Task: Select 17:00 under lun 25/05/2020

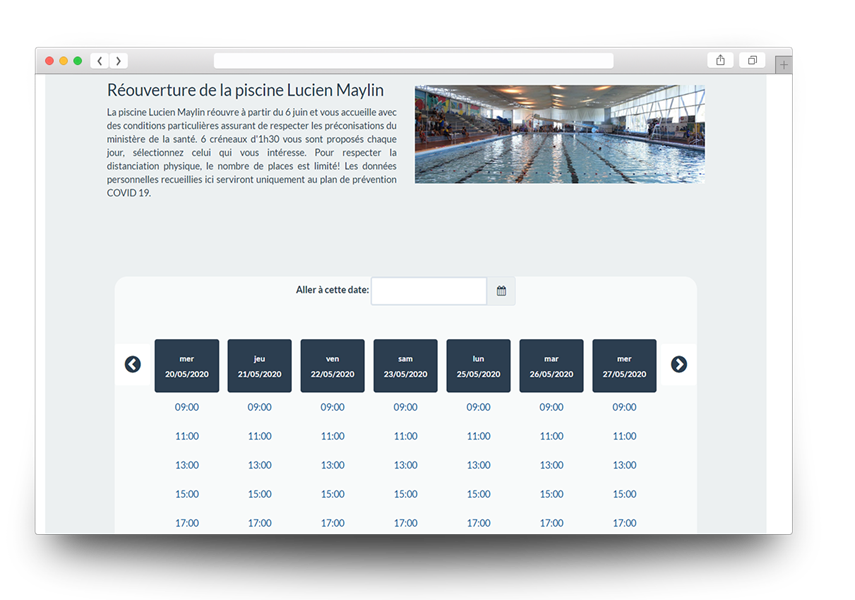Action: pyautogui.click(x=478, y=523)
